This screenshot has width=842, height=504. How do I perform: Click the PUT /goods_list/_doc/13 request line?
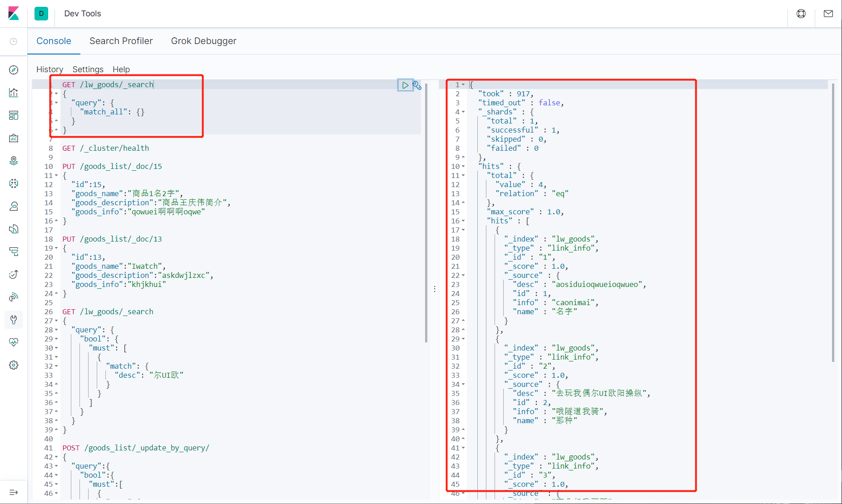(112, 239)
